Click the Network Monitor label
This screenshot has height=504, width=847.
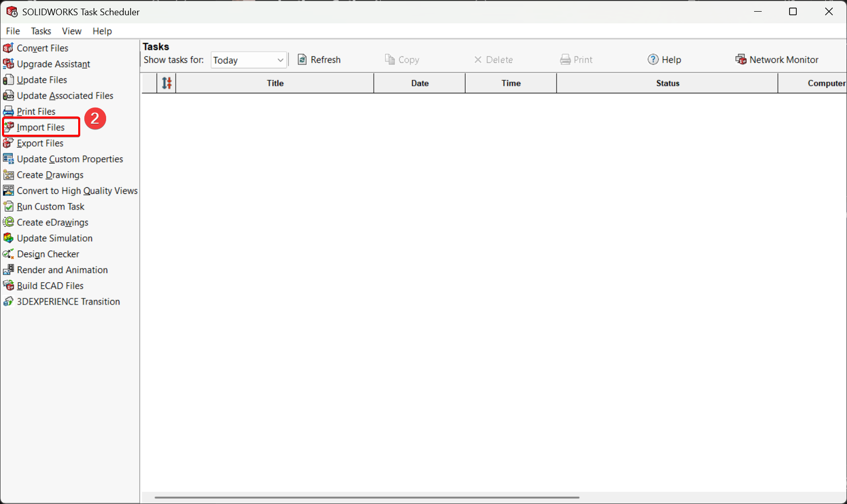pos(784,59)
